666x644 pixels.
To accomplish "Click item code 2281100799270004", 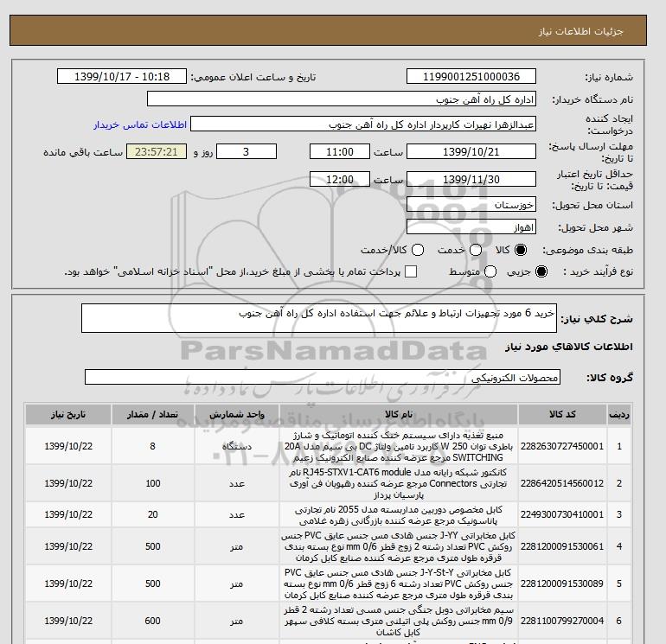I will 562,621.
